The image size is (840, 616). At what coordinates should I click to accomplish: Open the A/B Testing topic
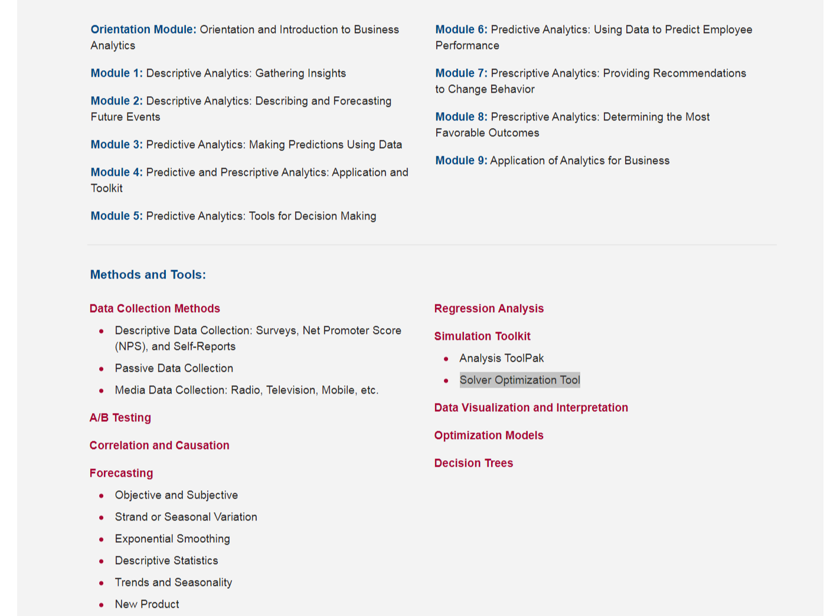point(120,418)
